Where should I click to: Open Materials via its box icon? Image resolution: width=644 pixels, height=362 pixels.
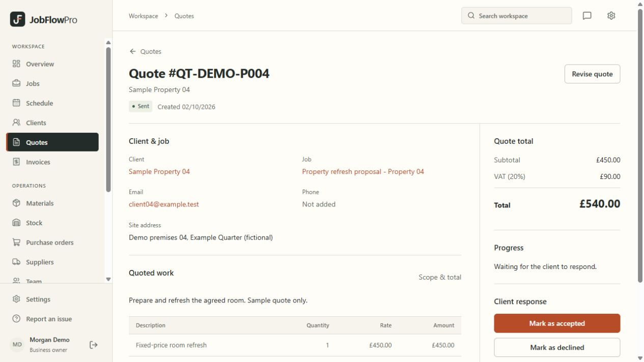tap(16, 203)
